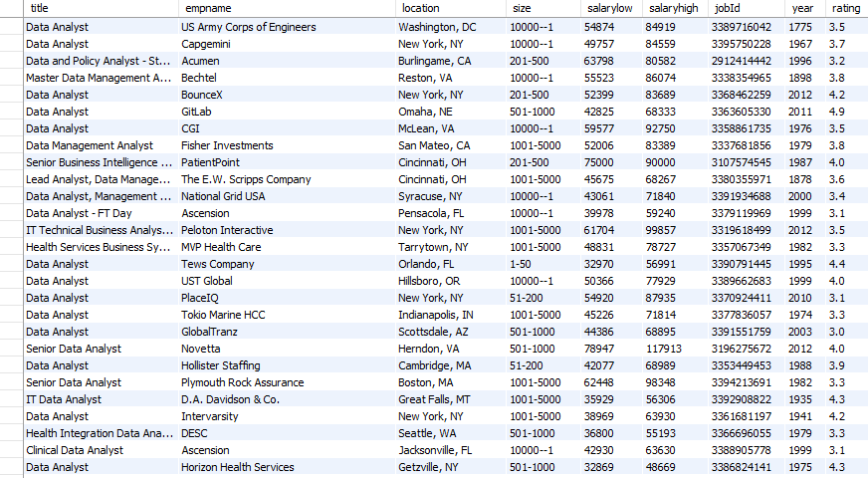Click the salarylow column header

tap(611, 8)
